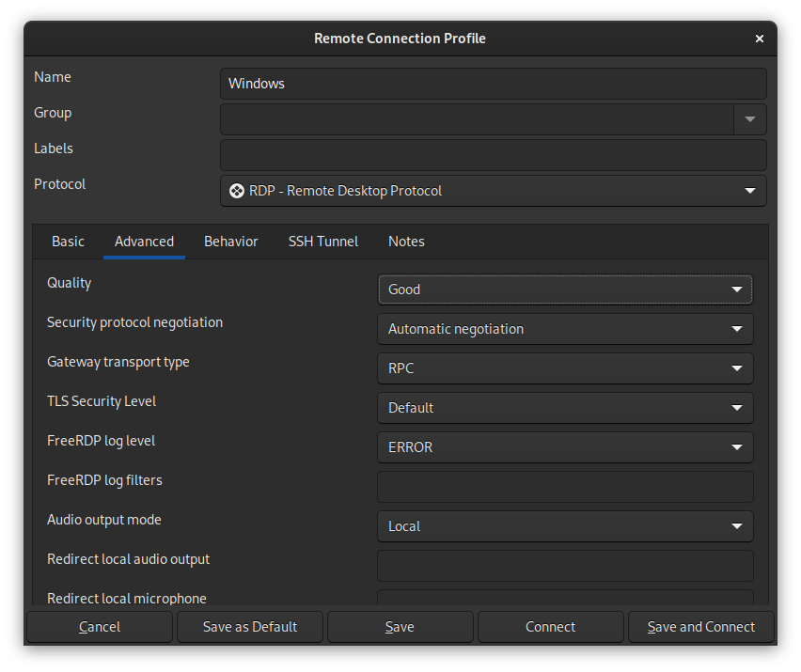Expand Security protocol negotiation dropdown

tap(565, 329)
